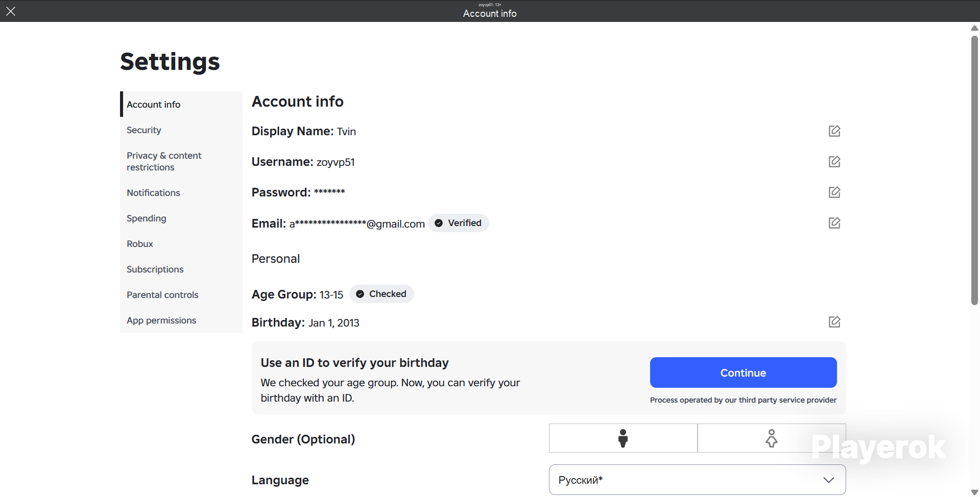The image size is (980, 497).
Task: Click the username value zoyvp51
Action: click(x=336, y=162)
